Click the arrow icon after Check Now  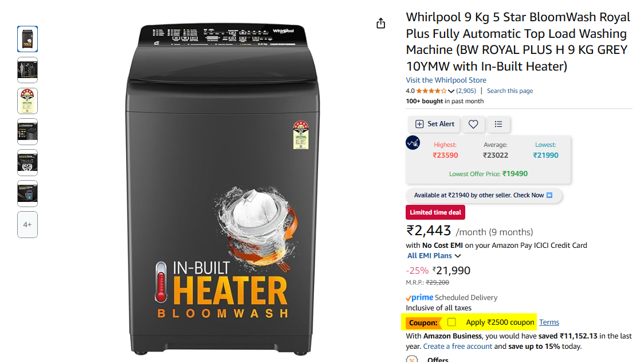[x=549, y=195]
